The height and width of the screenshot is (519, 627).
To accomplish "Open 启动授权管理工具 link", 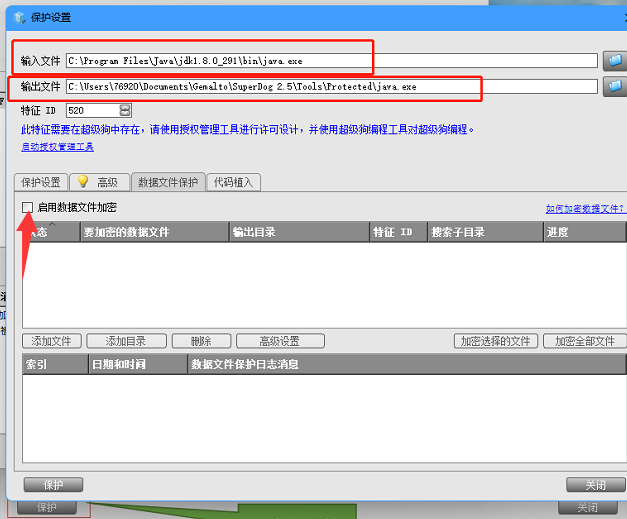I will pyautogui.click(x=58, y=147).
